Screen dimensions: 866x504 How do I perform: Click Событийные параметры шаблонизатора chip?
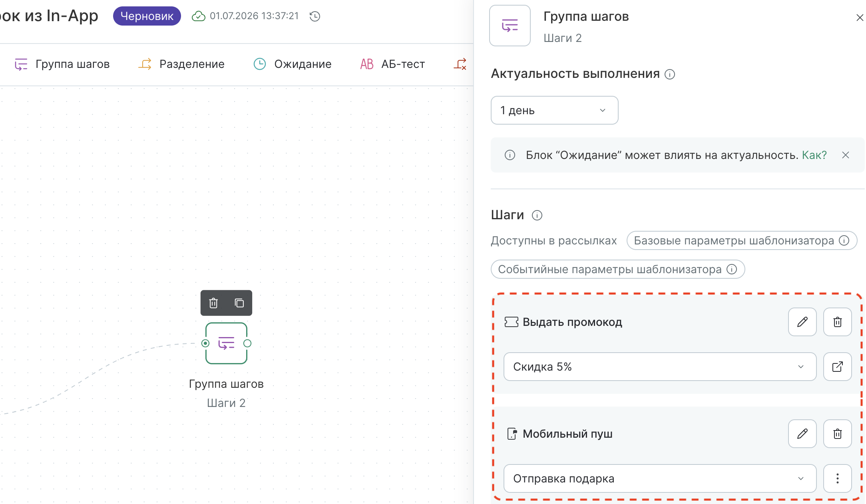[618, 269]
